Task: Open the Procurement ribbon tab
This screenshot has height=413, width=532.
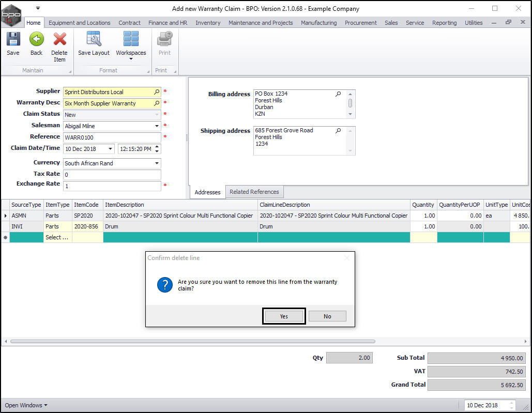Action: 361,23
